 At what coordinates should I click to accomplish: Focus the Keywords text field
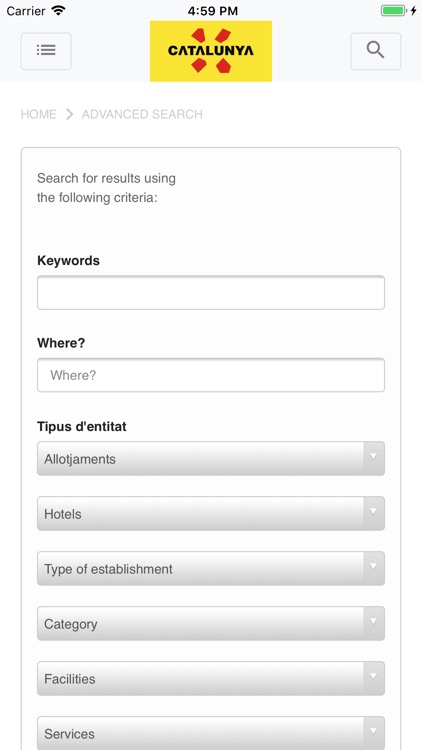[x=211, y=292]
